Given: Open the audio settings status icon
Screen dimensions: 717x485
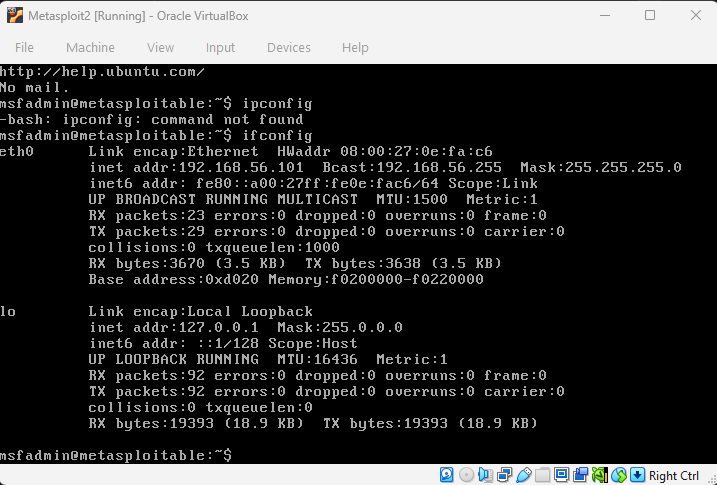Looking at the screenshot, I should (x=485, y=475).
